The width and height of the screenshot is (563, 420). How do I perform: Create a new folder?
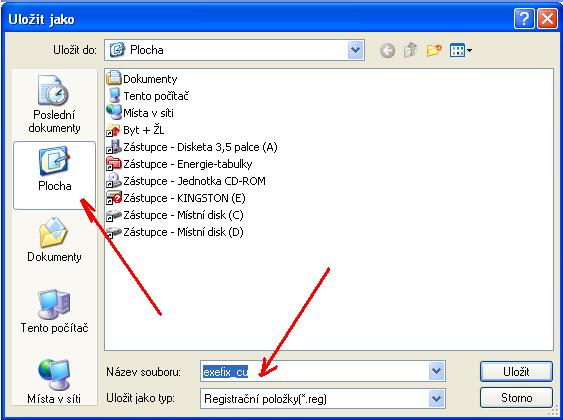pyautogui.click(x=434, y=50)
